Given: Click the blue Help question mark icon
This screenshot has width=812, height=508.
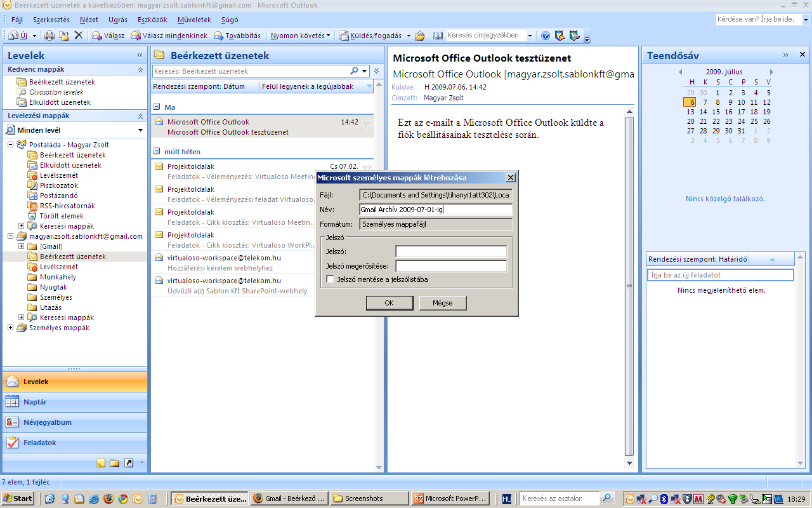Looking at the screenshot, I should point(546,36).
